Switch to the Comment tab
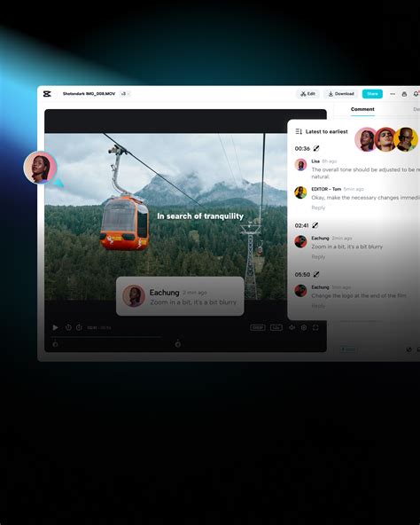The height and width of the screenshot is (525, 420). (x=362, y=109)
